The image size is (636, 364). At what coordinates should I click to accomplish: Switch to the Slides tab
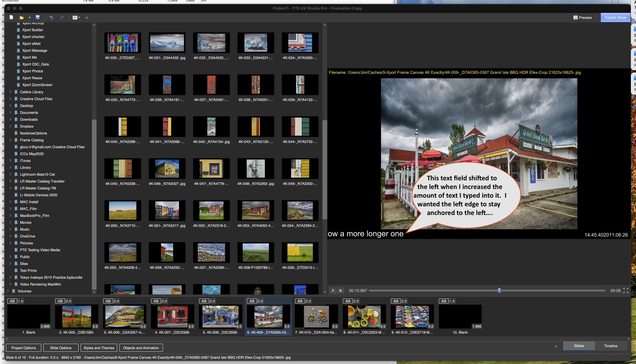click(579, 346)
